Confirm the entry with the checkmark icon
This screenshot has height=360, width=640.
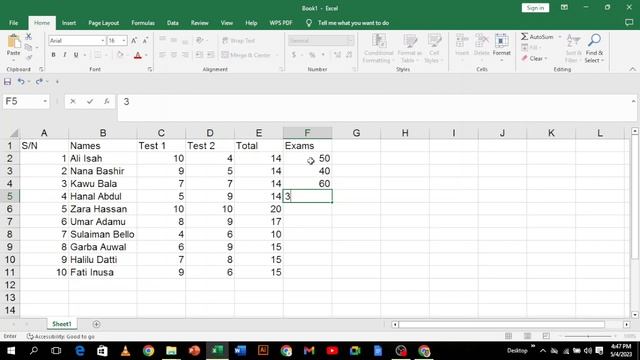coord(90,101)
